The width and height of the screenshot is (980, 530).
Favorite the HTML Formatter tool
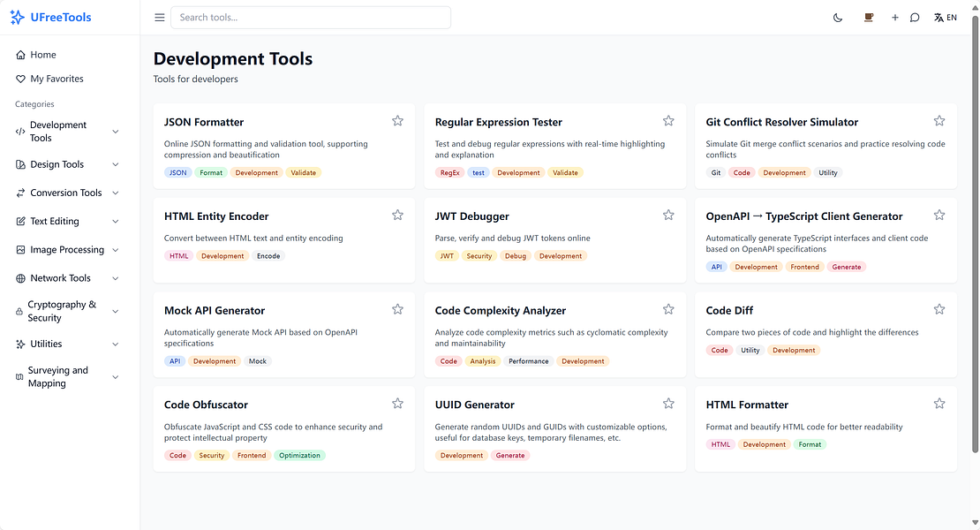coord(939,403)
